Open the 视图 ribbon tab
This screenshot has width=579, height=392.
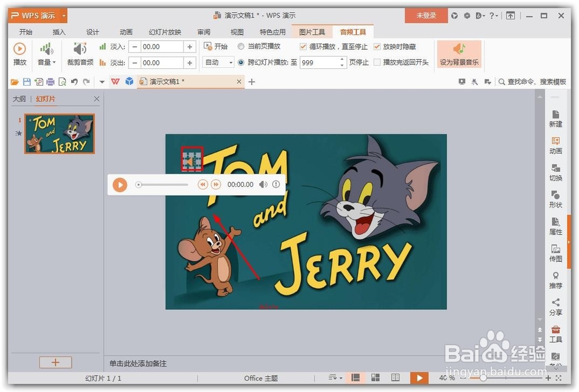coord(237,32)
